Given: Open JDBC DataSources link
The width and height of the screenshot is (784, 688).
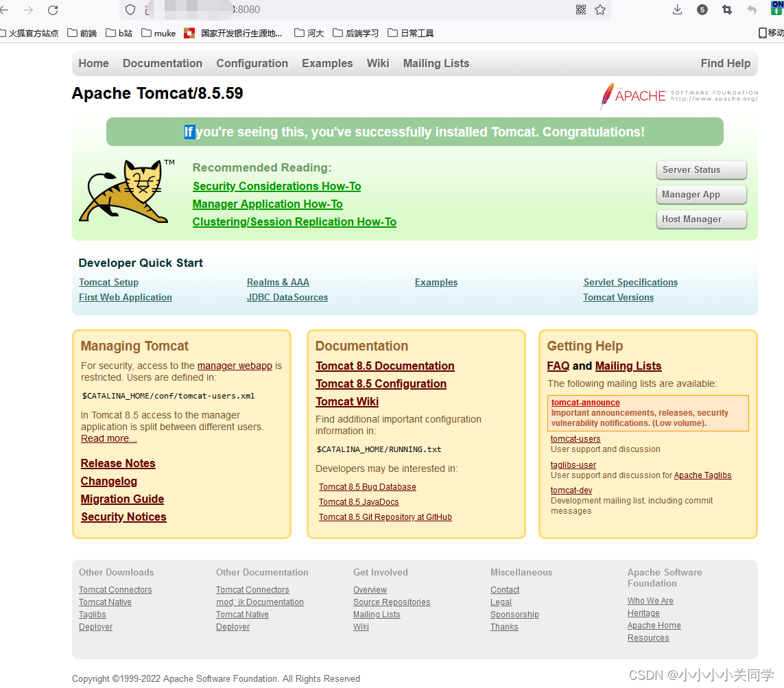Looking at the screenshot, I should tap(287, 297).
